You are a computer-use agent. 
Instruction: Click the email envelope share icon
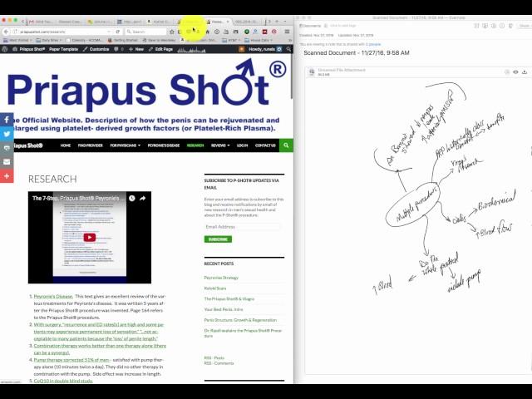click(7, 162)
